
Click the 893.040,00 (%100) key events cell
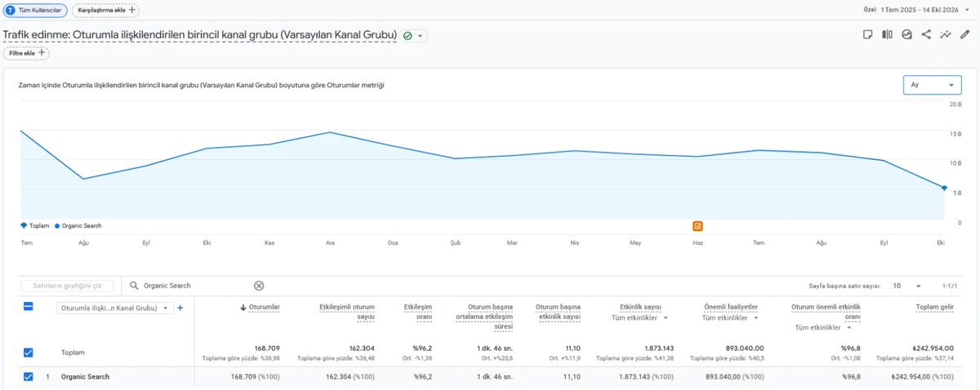(734, 377)
